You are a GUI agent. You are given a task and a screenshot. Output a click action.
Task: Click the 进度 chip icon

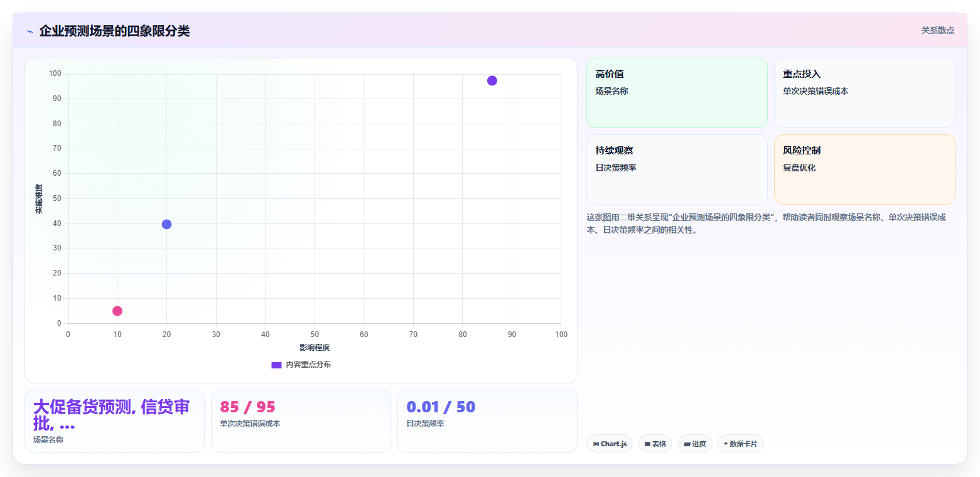(x=687, y=444)
